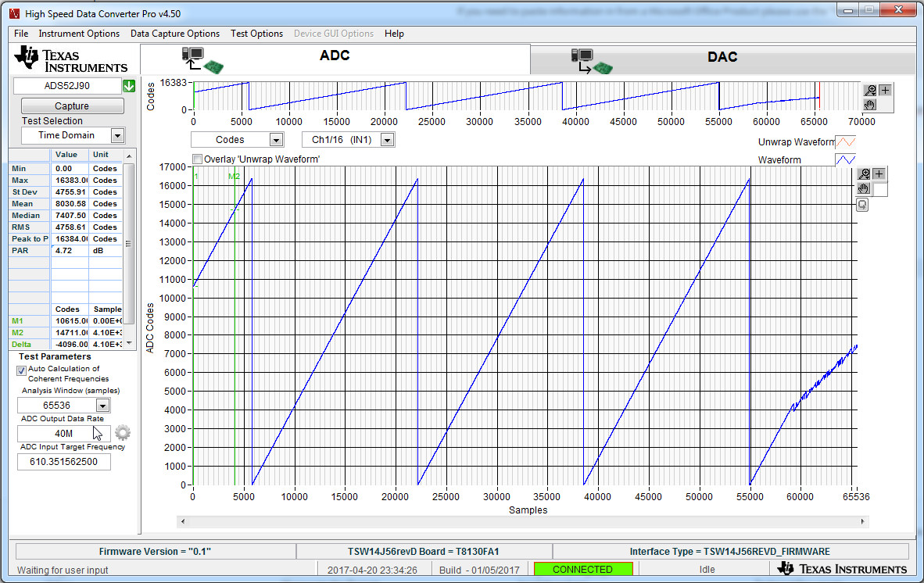Click the Texas Instruments logo at top left
The height and width of the screenshot is (583, 924).
70,59
